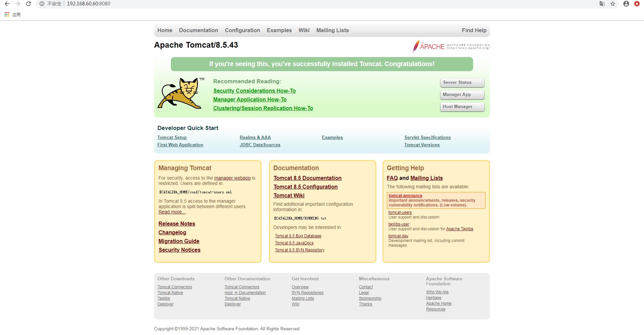Open Manager Application How-To link
This screenshot has height=335, width=644.
[250, 99]
